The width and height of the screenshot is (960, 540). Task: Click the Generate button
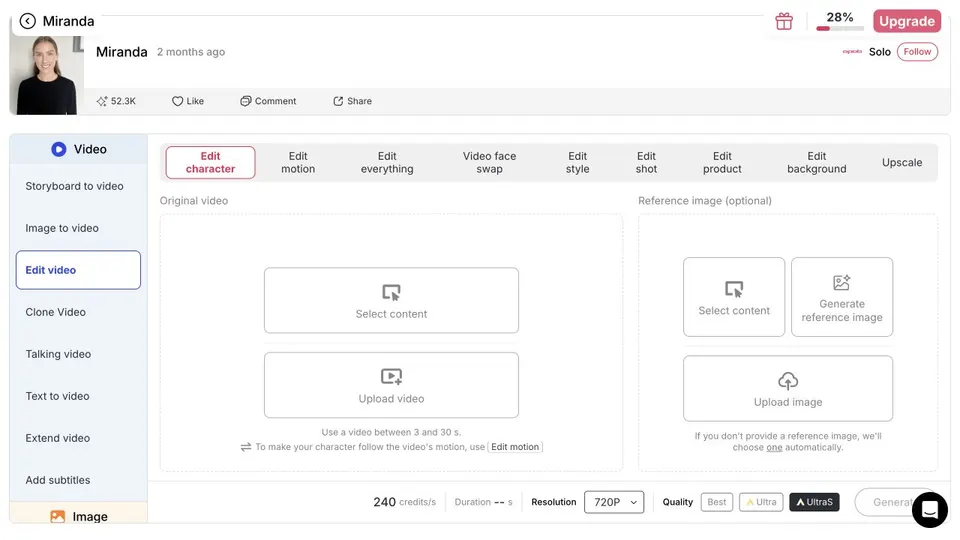click(894, 502)
